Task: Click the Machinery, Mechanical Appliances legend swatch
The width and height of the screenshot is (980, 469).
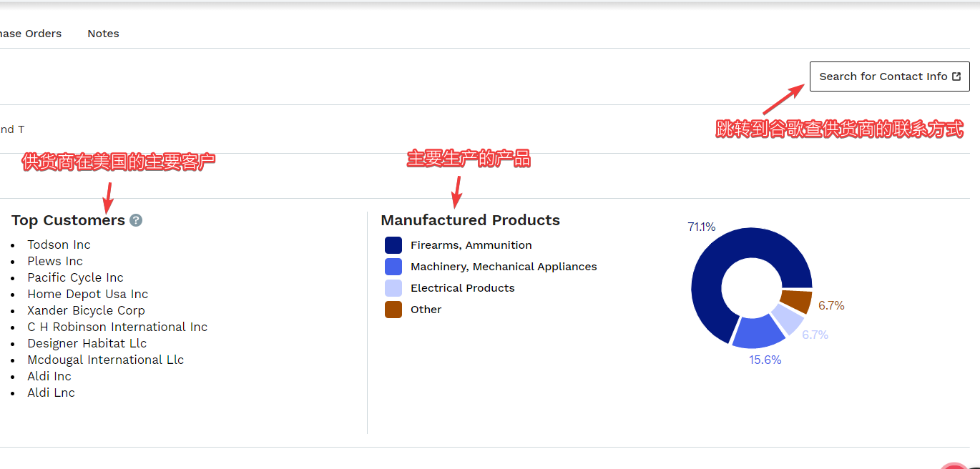Action: [393, 267]
